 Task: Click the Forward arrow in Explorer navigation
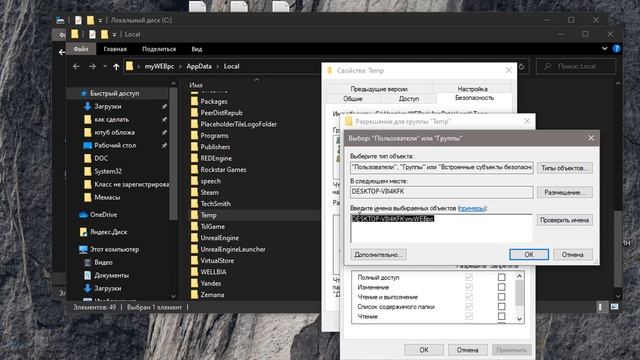pos(92,67)
